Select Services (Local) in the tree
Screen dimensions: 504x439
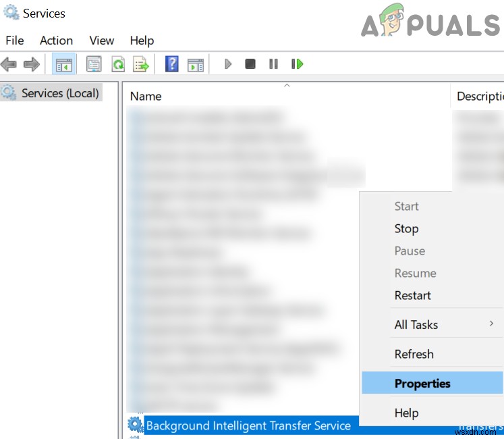tap(51, 93)
